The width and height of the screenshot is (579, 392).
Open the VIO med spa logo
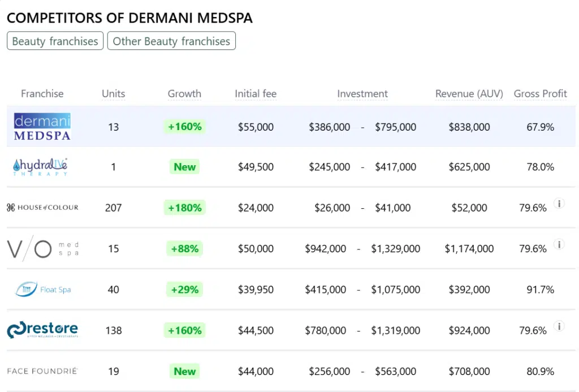pyautogui.click(x=43, y=248)
